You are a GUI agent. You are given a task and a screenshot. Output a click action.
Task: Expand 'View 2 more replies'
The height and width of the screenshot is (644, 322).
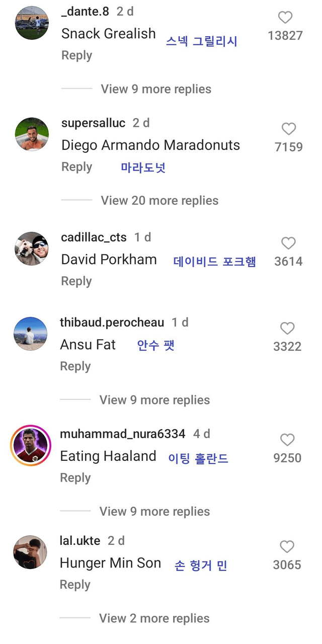click(x=154, y=618)
